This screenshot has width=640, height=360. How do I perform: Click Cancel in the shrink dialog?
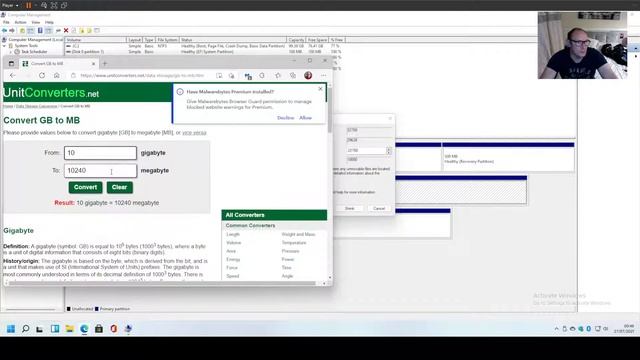379,209
